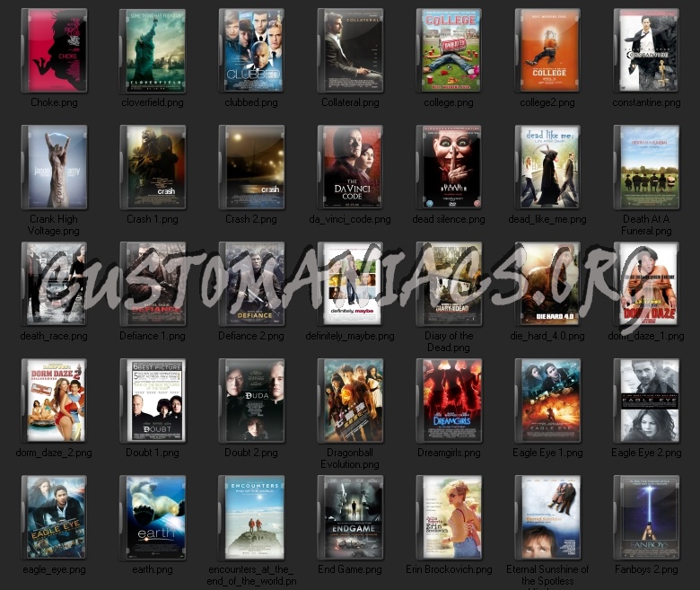This screenshot has width=700, height=590.
Task: Select the death_race.png label
Action: pyautogui.click(x=54, y=336)
